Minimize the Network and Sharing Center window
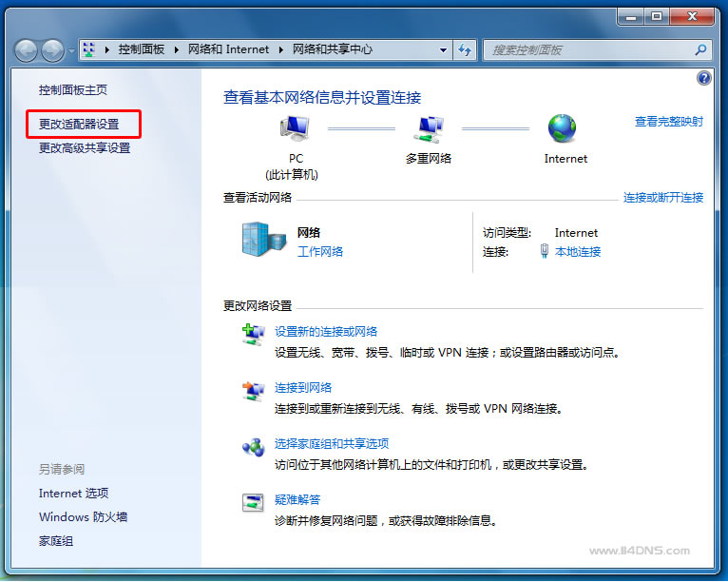Image resolution: width=728 pixels, height=582 pixels. click(x=631, y=16)
